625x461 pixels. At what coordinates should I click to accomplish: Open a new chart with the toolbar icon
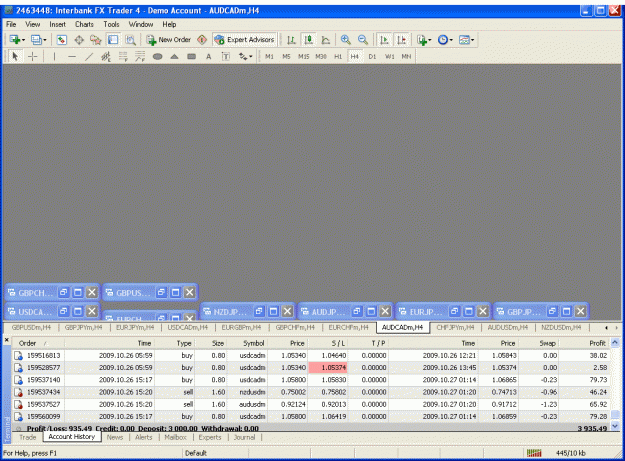[15, 40]
